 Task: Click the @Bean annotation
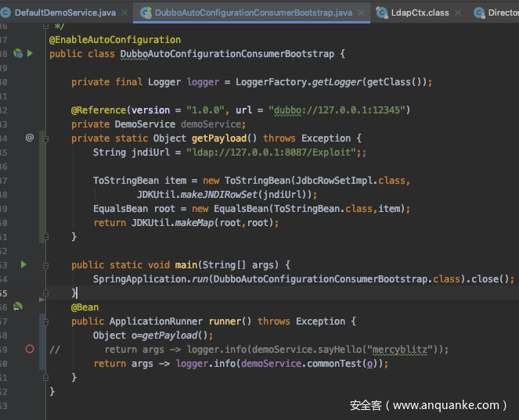click(x=85, y=307)
